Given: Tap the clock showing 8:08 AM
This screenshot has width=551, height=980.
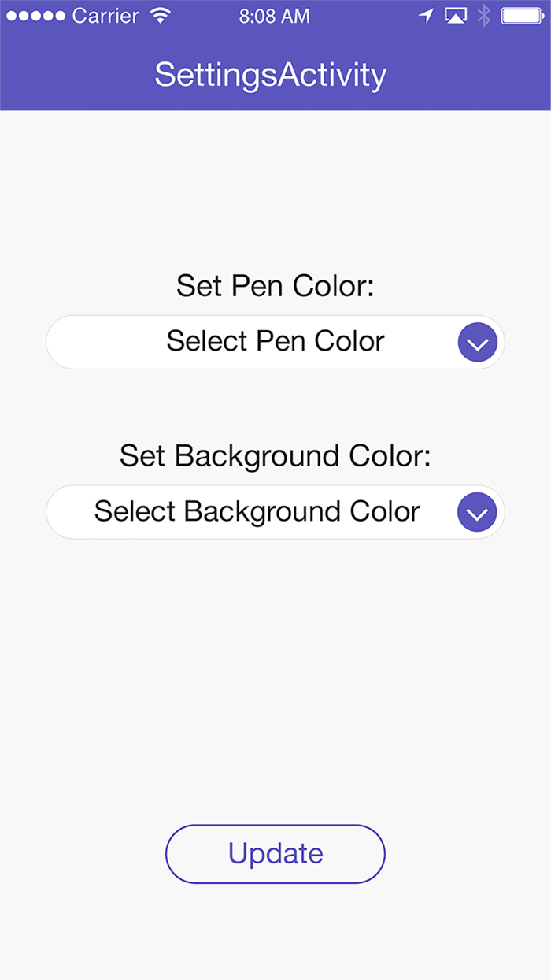Looking at the screenshot, I should click(274, 15).
